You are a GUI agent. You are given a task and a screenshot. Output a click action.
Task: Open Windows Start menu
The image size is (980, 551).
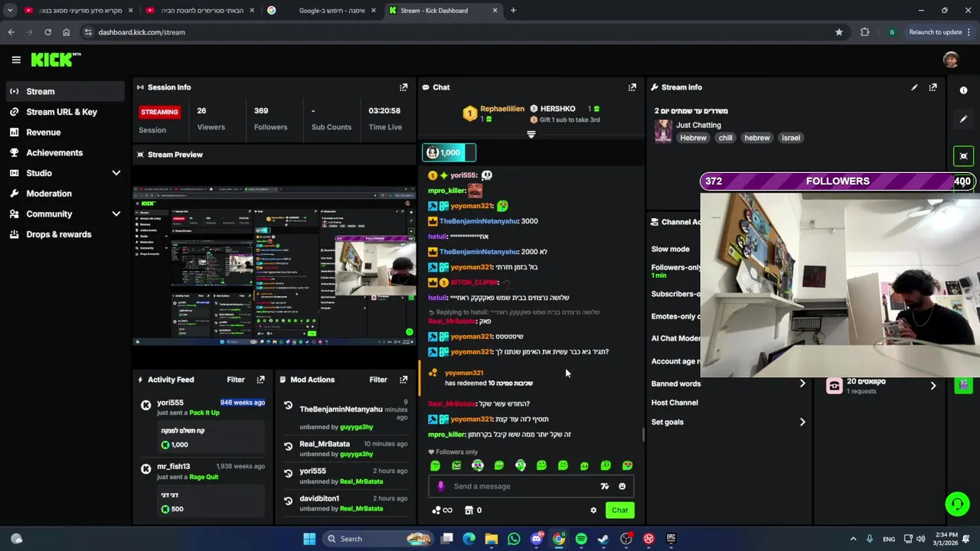coord(309,539)
